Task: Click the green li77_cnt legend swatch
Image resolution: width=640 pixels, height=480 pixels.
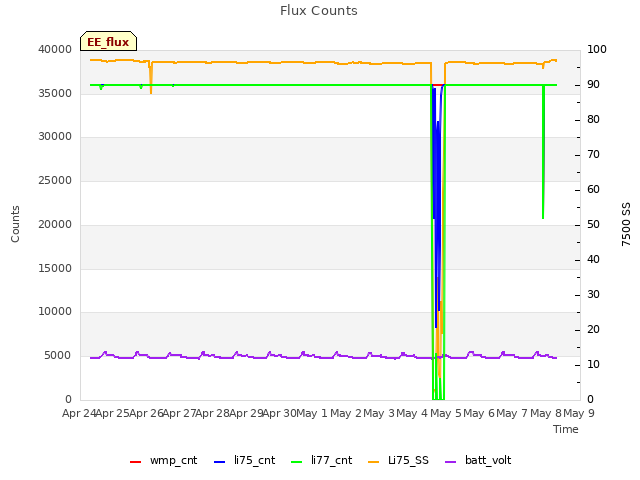Action: point(296,462)
